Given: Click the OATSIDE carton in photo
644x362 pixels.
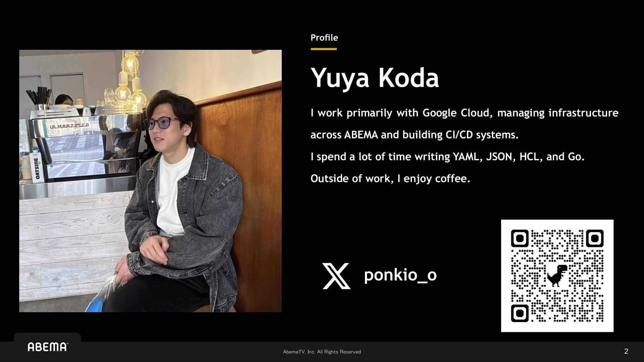Looking at the screenshot, I should pyautogui.click(x=37, y=168).
